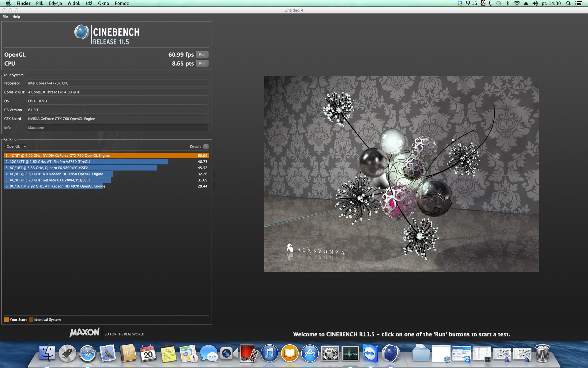588x368 pixels.
Task: Open the Finder menu
Action: click(24, 3)
